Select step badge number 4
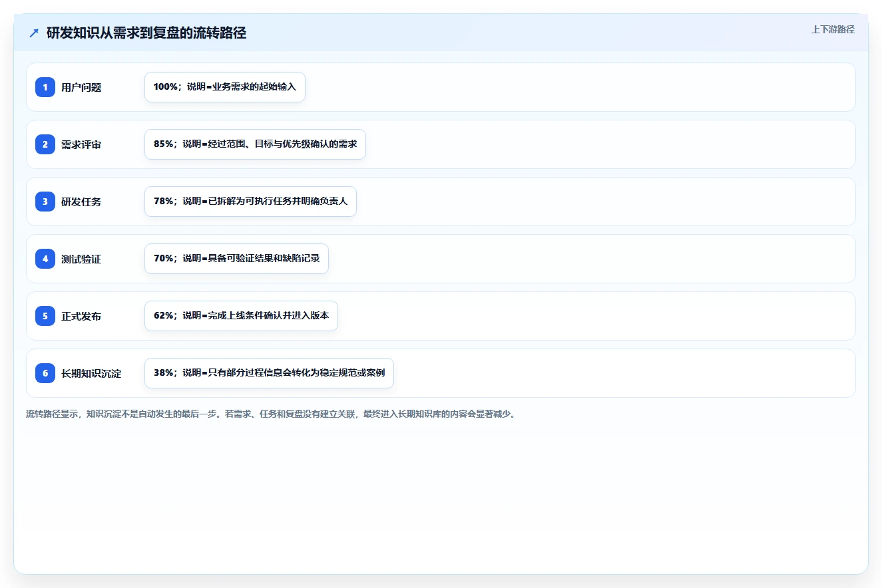 point(45,259)
